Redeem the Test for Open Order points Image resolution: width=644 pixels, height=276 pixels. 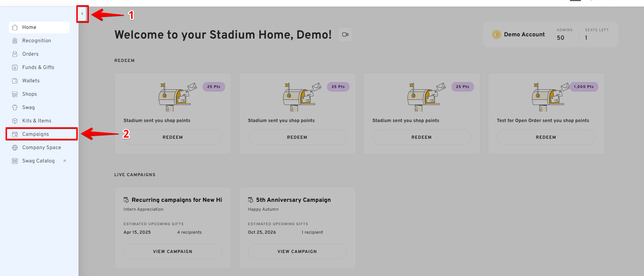coord(546,137)
